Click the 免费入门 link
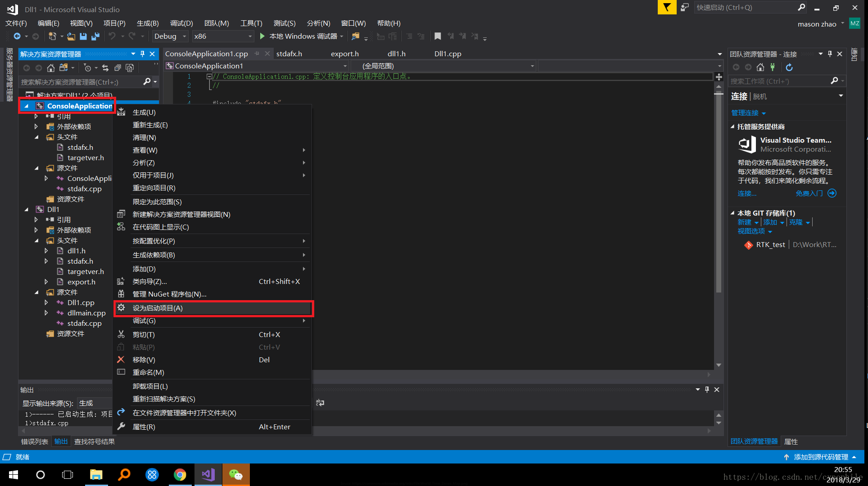Viewport: 868px width, 486px height. coord(809,193)
